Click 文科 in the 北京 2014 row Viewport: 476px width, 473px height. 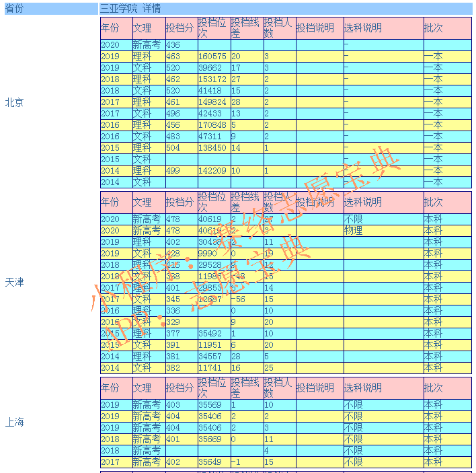point(142,182)
